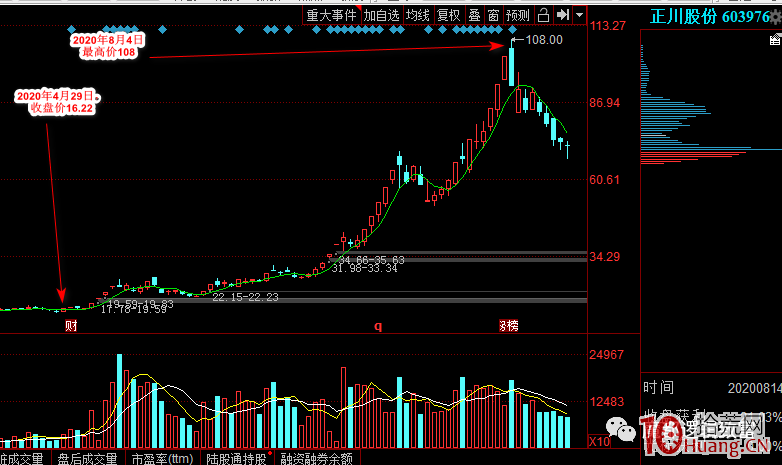Click the 34.29 price axis label
This screenshot has height=465, width=782.
[x=604, y=257]
